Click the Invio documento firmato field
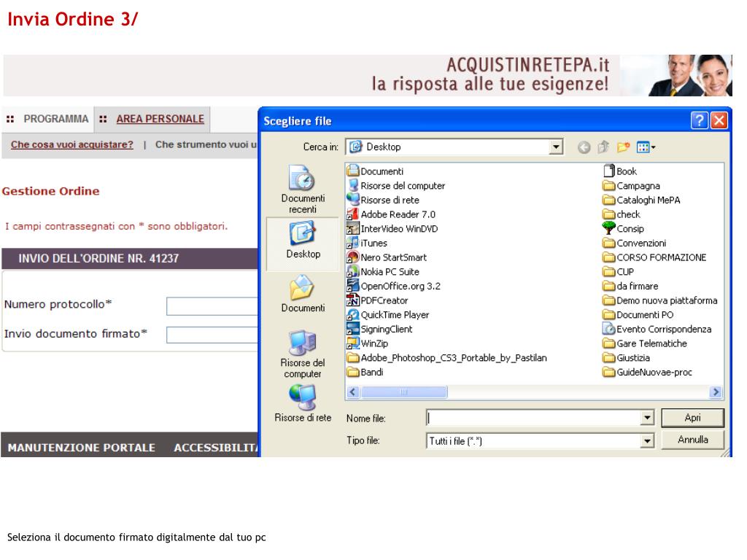Viewport: 747px width, 560px height. (212, 335)
